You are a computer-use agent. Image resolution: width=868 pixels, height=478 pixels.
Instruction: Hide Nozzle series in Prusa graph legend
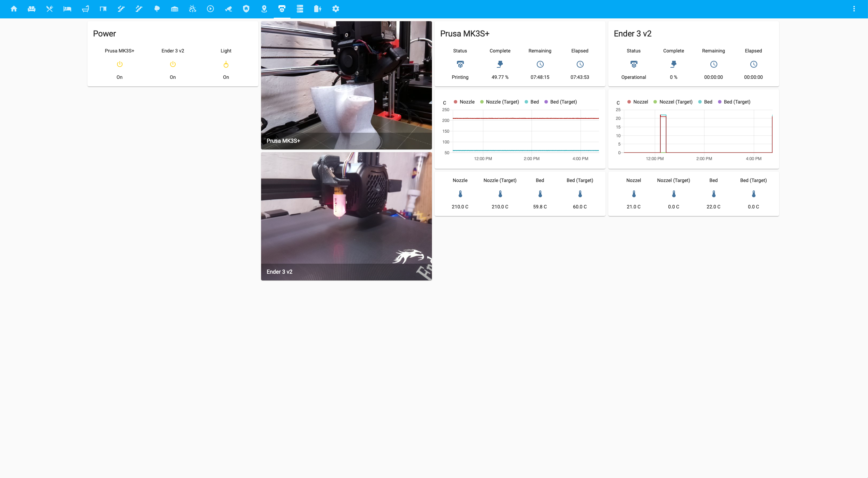pos(464,102)
